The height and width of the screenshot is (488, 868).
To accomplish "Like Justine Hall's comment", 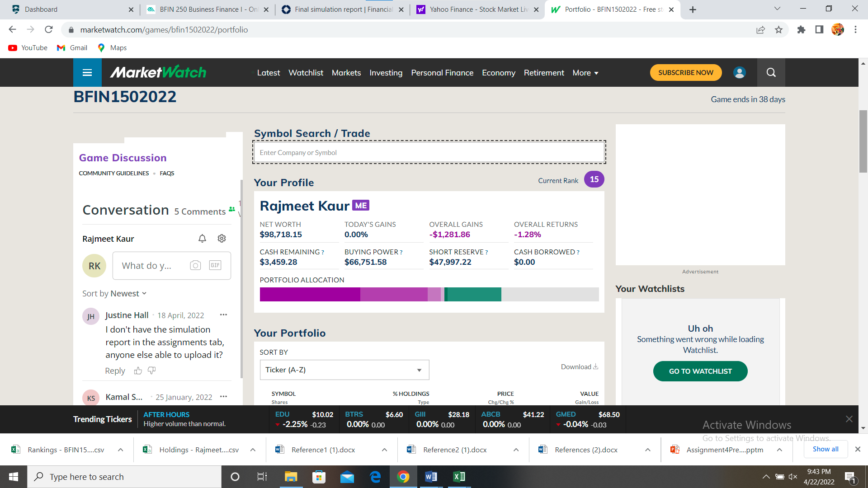I will (138, 371).
